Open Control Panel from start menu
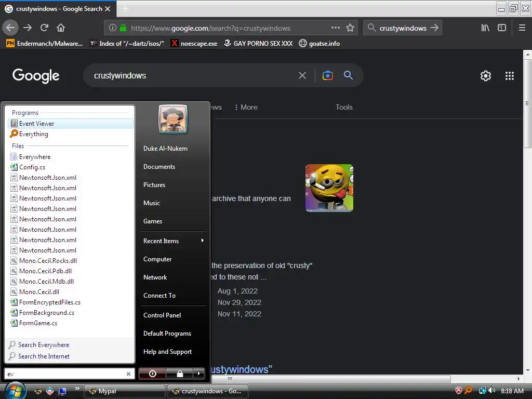 pos(162,315)
